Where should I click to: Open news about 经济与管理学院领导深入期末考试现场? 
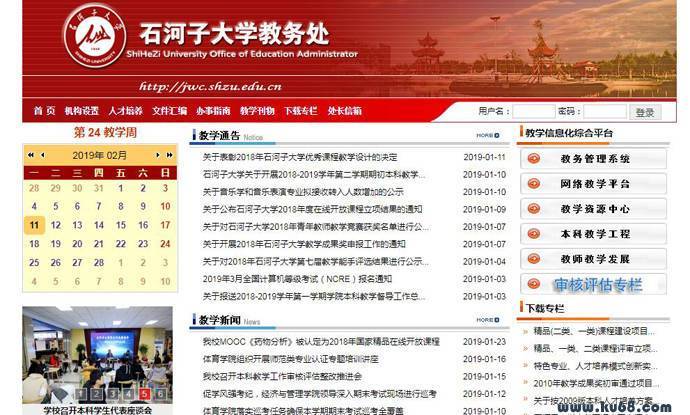click(319, 394)
